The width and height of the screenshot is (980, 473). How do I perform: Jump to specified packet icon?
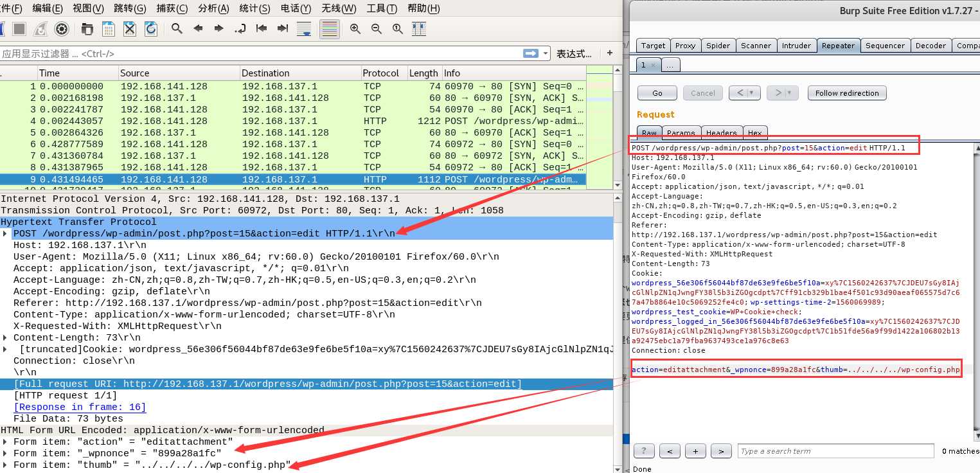pos(240,29)
